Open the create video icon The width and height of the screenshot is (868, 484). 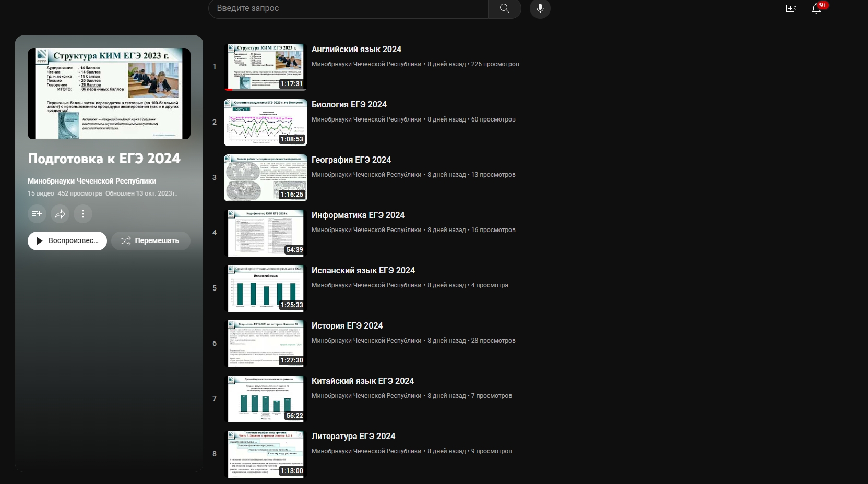(x=791, y=8)
